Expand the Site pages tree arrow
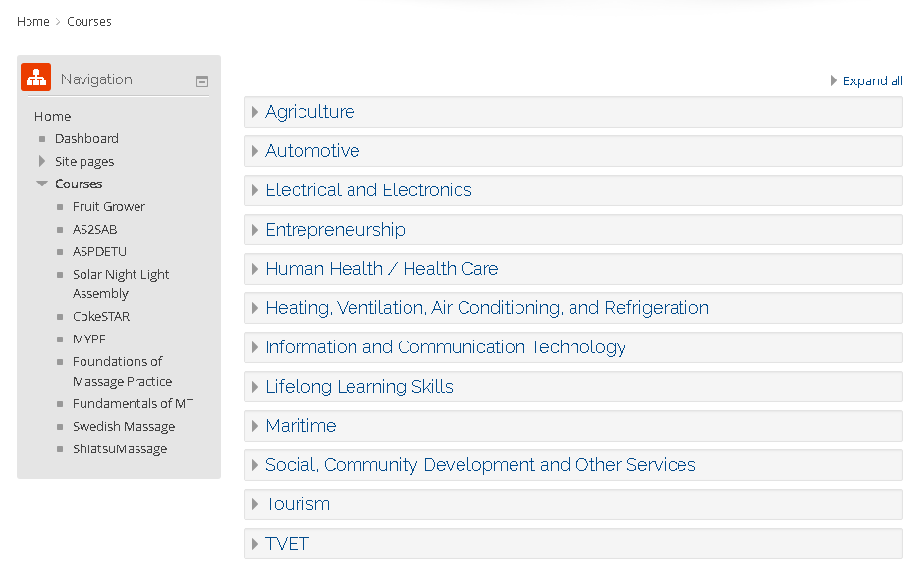Viewport: 924px width, 577px height. point(42,161)
